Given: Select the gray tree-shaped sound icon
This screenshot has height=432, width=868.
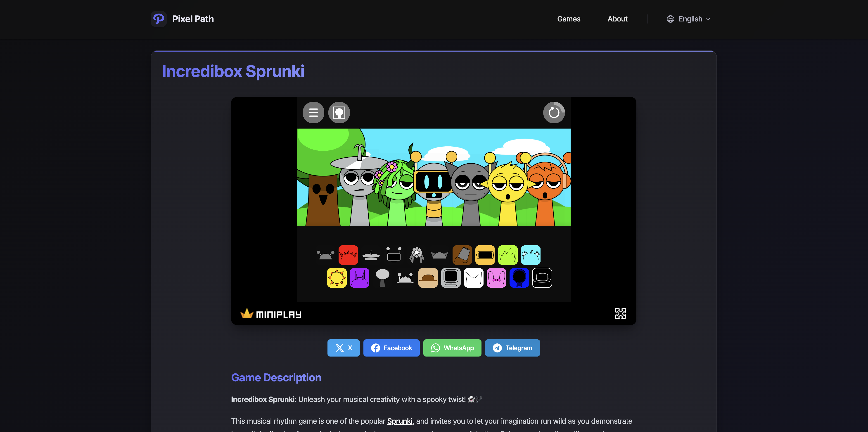Looking at the screenshot, I should tap(382, 278).
